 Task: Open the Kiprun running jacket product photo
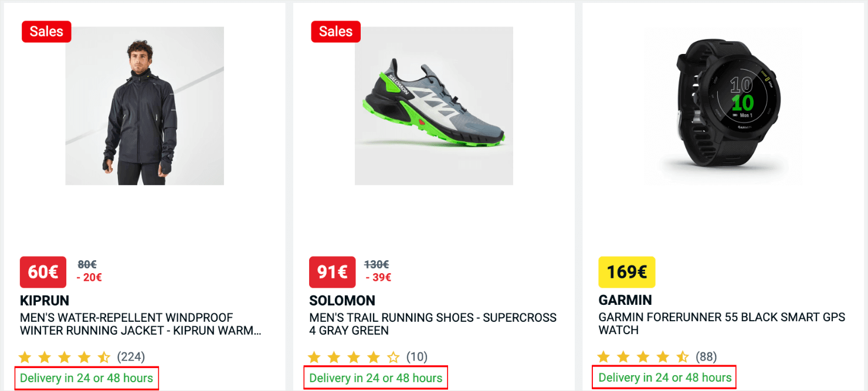point(144,106)
